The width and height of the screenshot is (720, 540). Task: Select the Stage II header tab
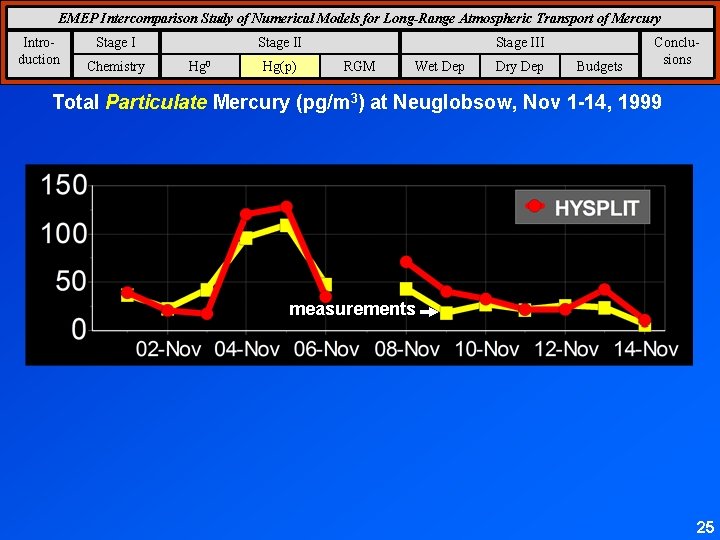point(280,42)
